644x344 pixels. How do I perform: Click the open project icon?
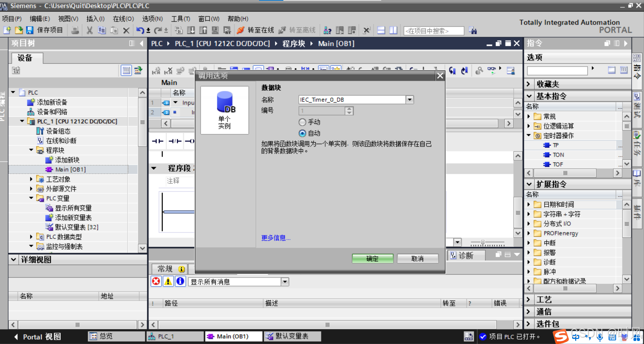click(x=19, y=30)
